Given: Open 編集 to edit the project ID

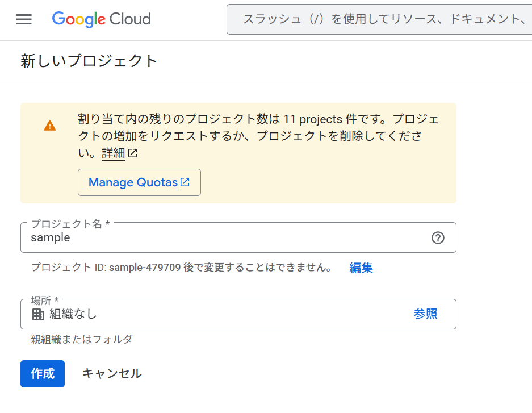Looking at the screenshot, I should 361,268.
